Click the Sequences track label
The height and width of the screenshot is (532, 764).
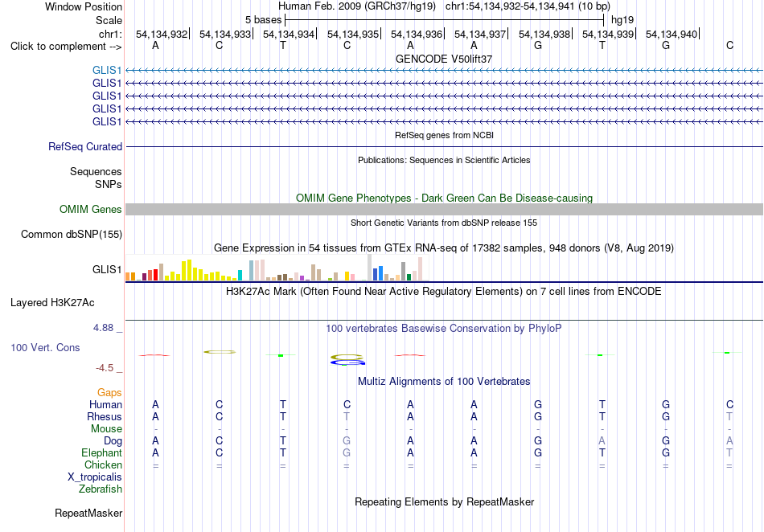(x=96, y=171)
